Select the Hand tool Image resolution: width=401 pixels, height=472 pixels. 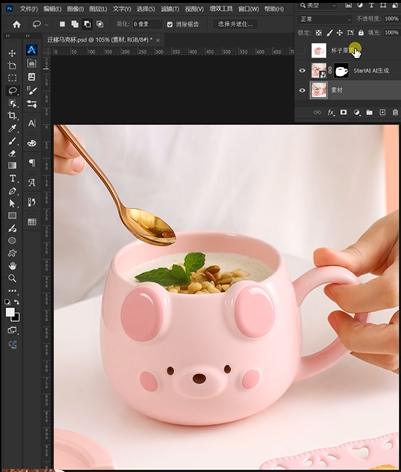pos(12,266)
